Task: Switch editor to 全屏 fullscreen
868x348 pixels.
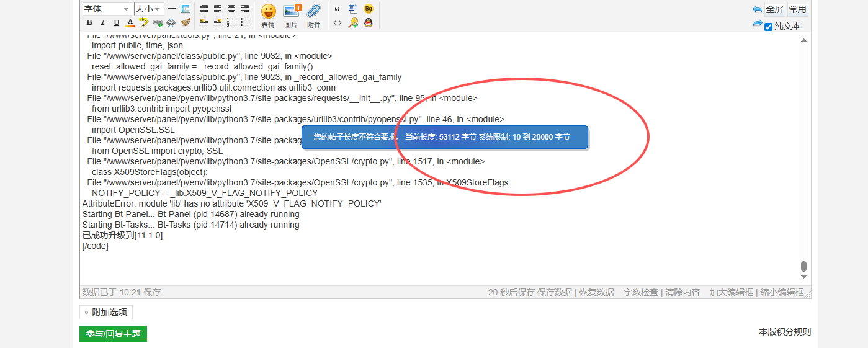Action: [x=774, y=9]
